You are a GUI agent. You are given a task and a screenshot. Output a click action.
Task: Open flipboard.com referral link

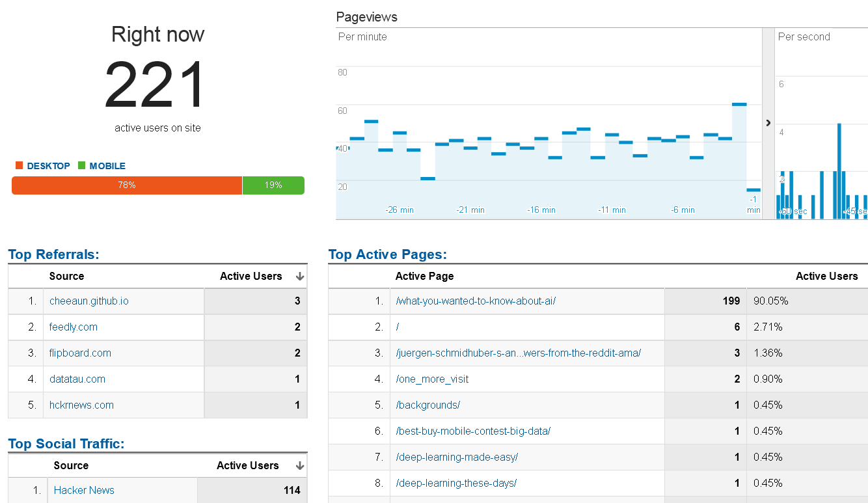click(x=80, y=353)
